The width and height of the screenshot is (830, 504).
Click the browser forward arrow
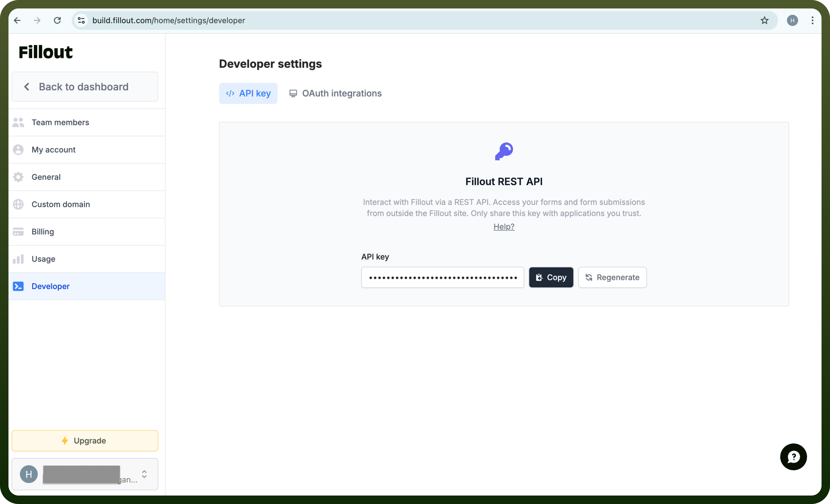tap(37, 21)
